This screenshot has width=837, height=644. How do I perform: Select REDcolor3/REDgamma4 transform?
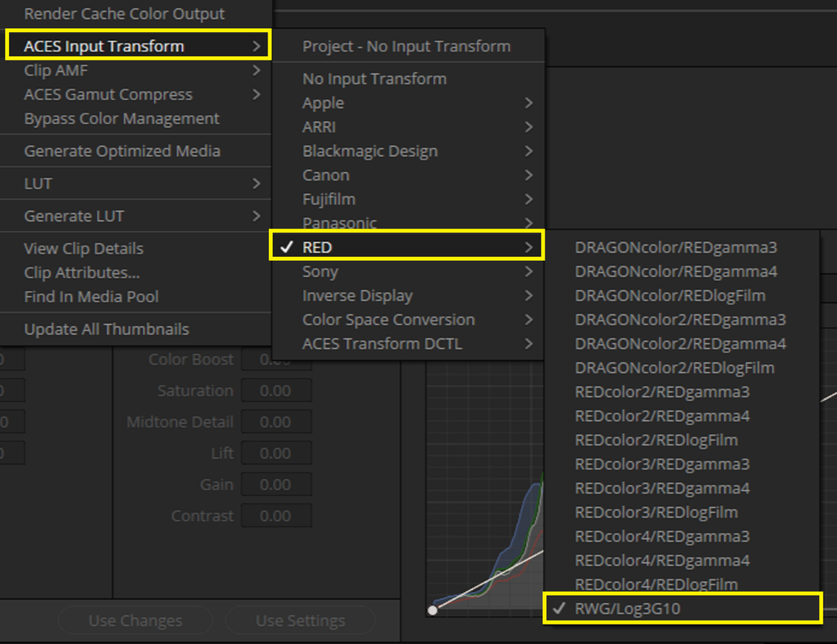(682, 488)
